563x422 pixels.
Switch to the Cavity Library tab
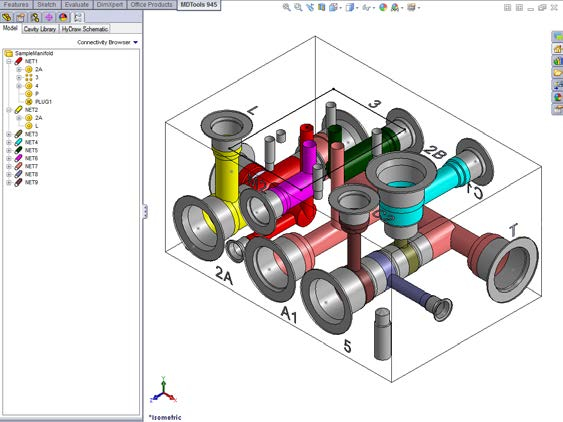coord(40,29)
